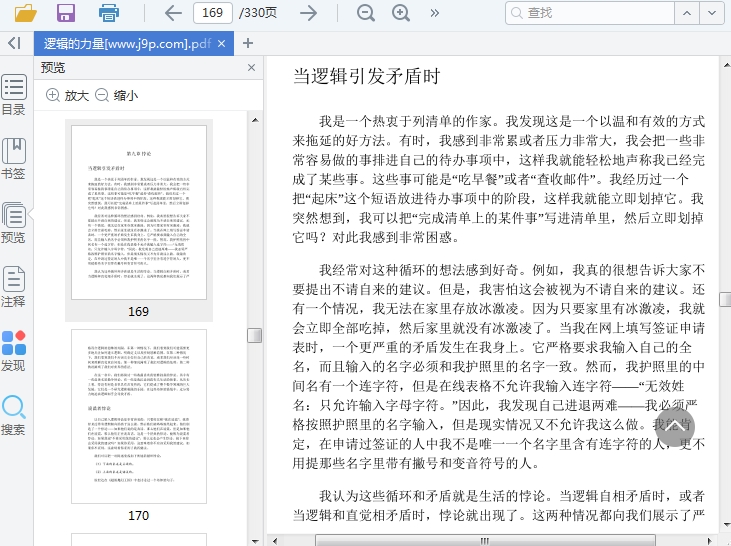The height and width of the screenshot is (546, 731).
Task: Click the document horizontal scrollbar handle
Action: point(485,541)
